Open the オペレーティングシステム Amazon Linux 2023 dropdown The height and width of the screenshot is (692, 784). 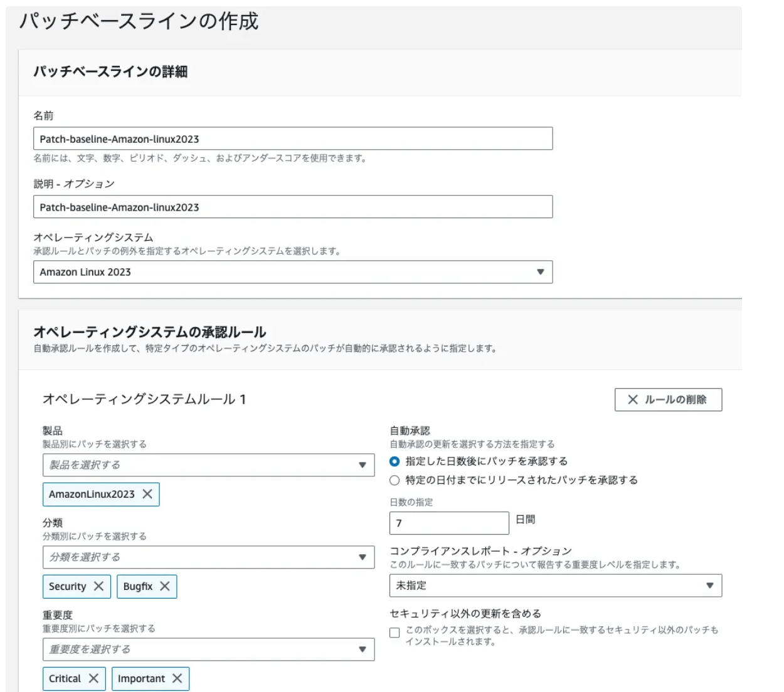coord(293,272)
